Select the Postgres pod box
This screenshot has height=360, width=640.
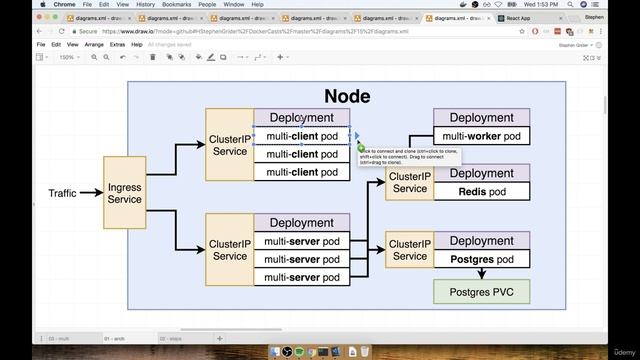click(482, 259)
